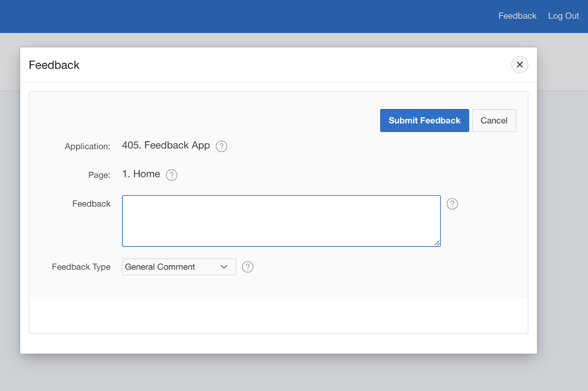588x391 pixels.
Task: Click the 1. Home page value
Action: click(x=141, y=174)
